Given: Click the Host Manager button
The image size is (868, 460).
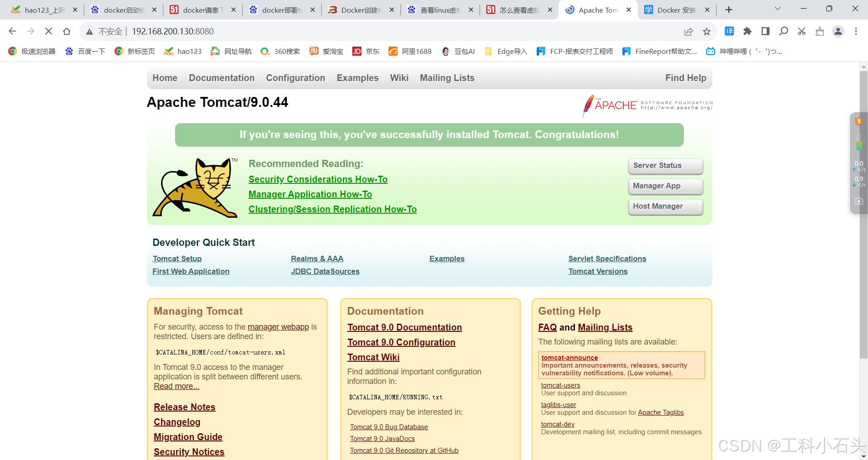Looking at the screenshot, I should pos(665,206).
